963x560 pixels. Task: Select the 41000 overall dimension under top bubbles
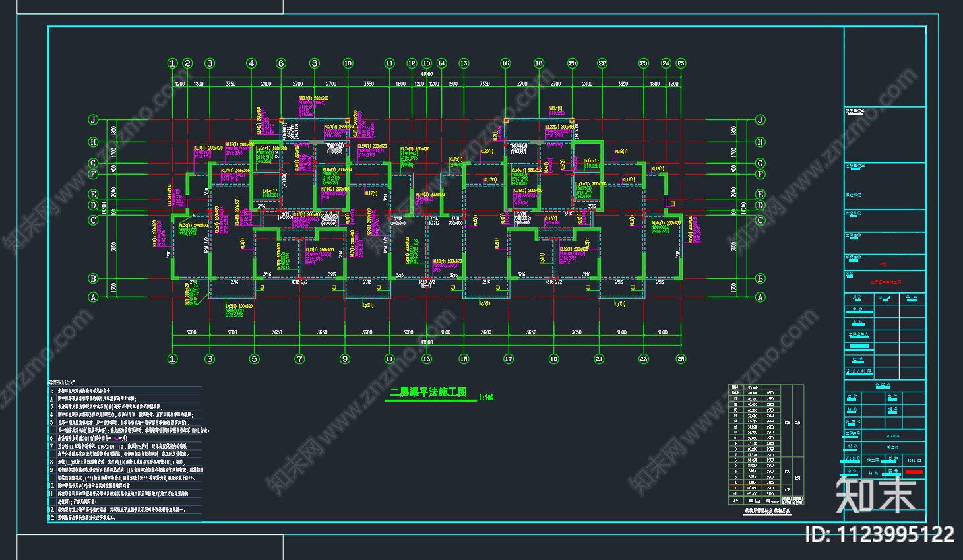click(x=427, y=74)
